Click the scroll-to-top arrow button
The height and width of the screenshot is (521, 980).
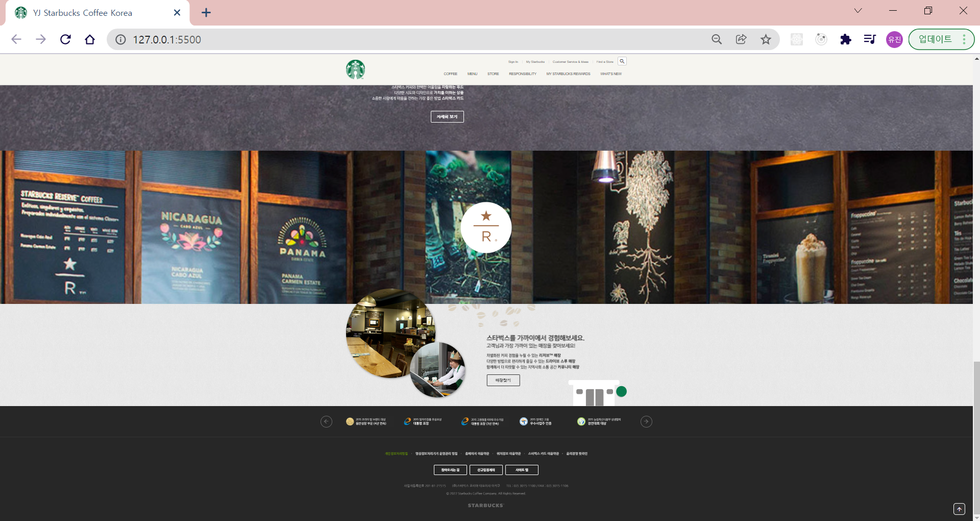[x=959, y=509]
